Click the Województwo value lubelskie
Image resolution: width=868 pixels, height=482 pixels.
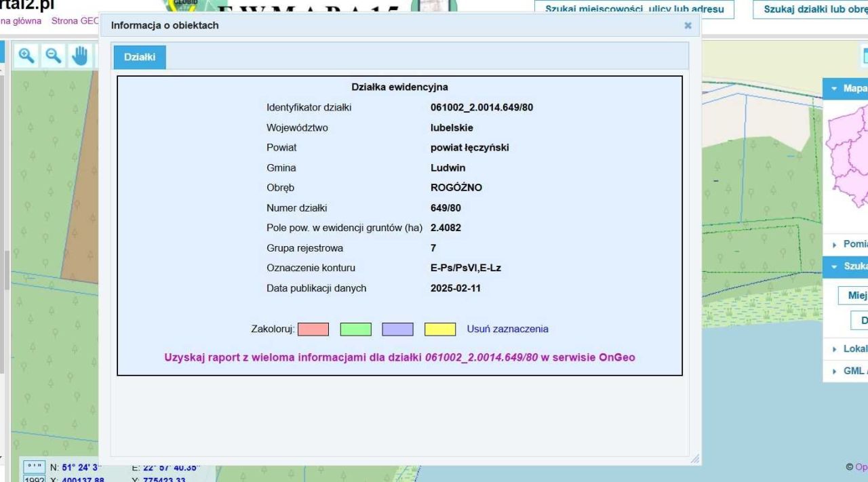pos(452,127)
